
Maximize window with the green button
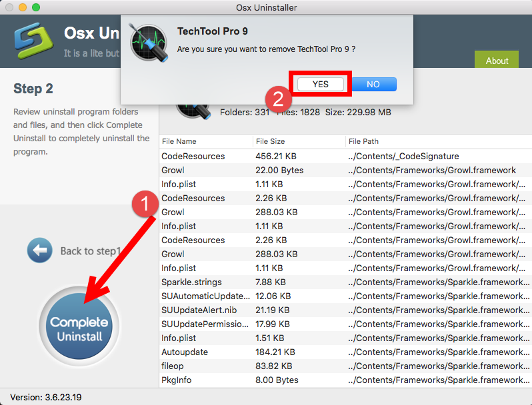(36, 7)
